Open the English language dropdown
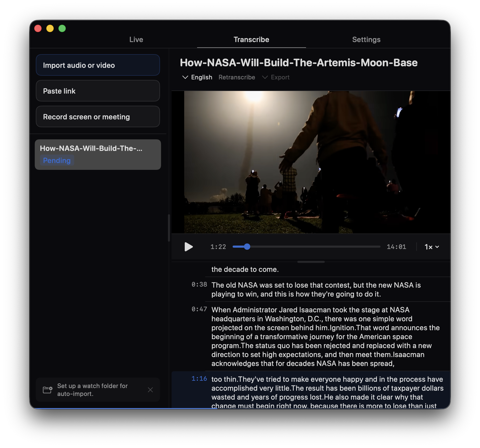The height and width of the screenshot is (448, 480). 197,77
